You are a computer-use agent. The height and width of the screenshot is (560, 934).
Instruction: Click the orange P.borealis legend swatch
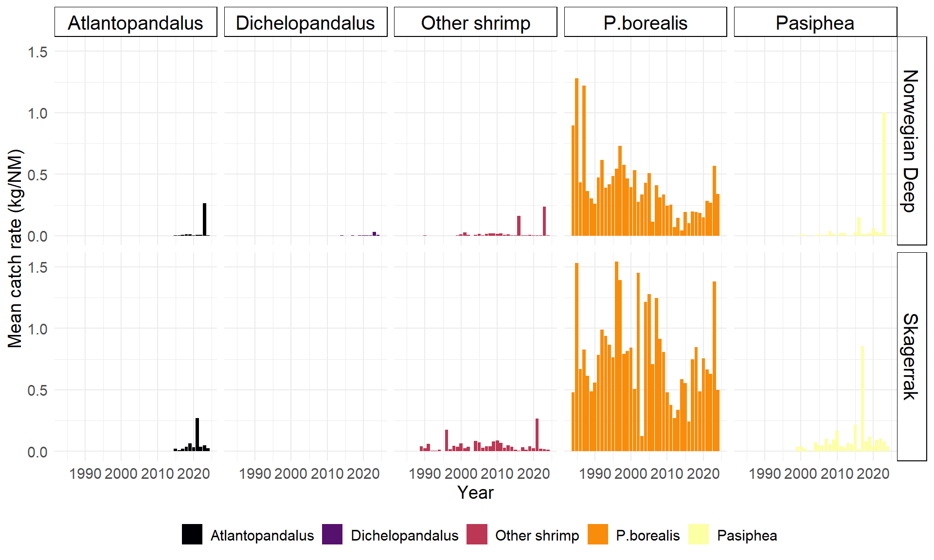coord(598,534)
